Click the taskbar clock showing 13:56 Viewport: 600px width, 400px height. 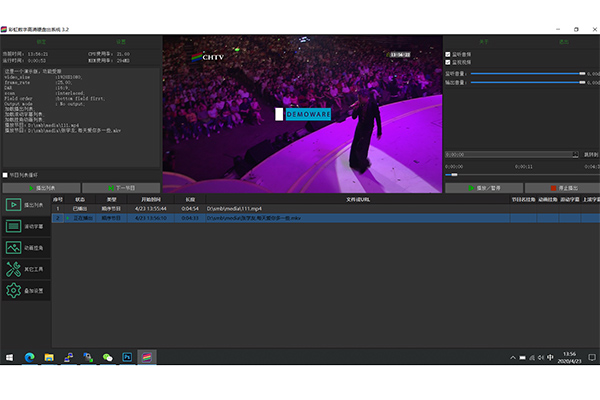pos(569,358)
